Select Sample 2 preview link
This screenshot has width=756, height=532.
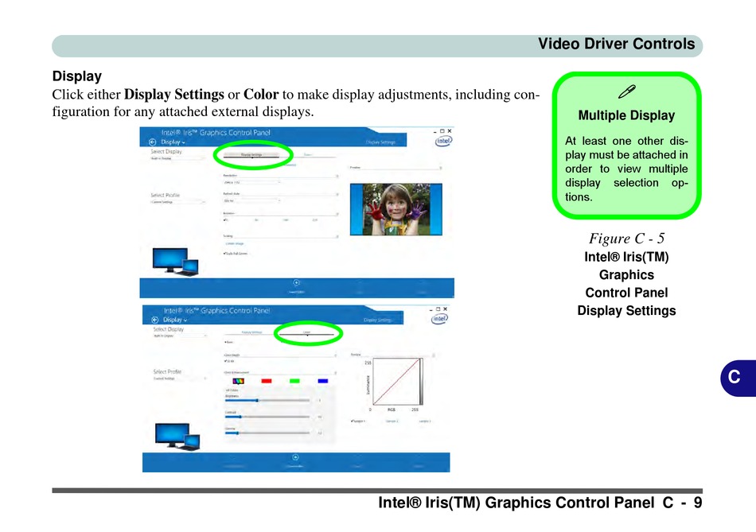coord(392,421)
